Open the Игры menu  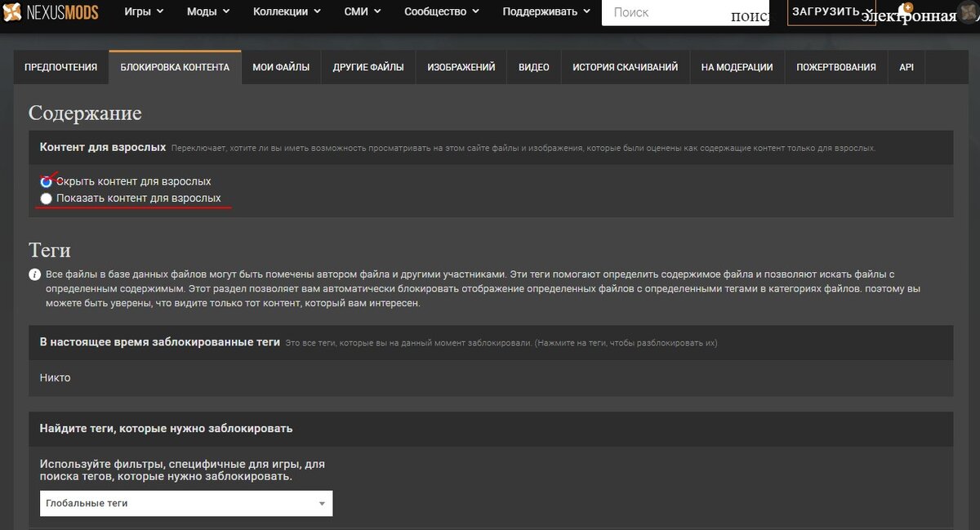[144, 11]
